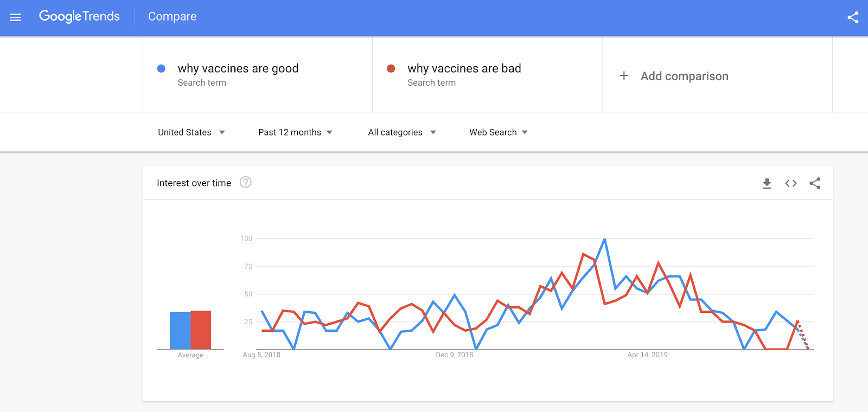Click the Google Trends logo
The height and width of the screenshot is (412, 868).
(x=79, y=16)
